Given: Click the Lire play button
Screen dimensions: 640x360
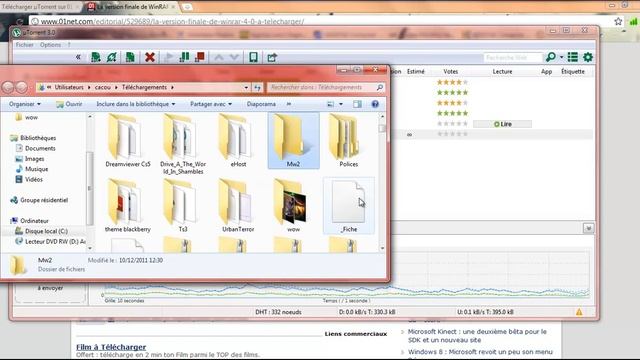Looking at the screenshot, I should point(502,124).
